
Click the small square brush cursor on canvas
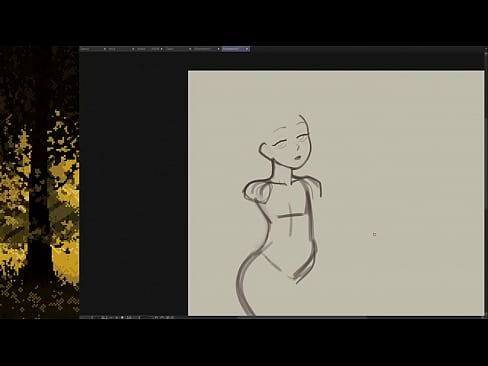(x=374, y=235)
